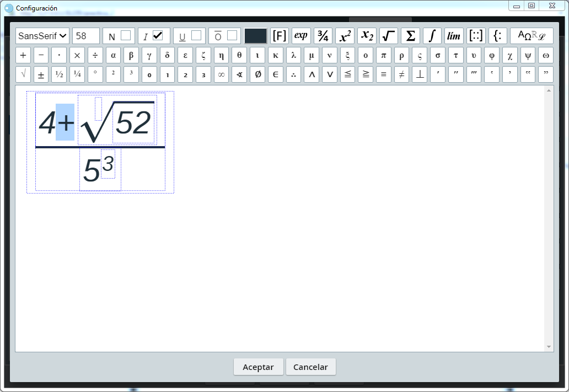This screenshot has height=392, width=569.
Task: Open the dark text color swatch
Action: (x=256, y=36)
